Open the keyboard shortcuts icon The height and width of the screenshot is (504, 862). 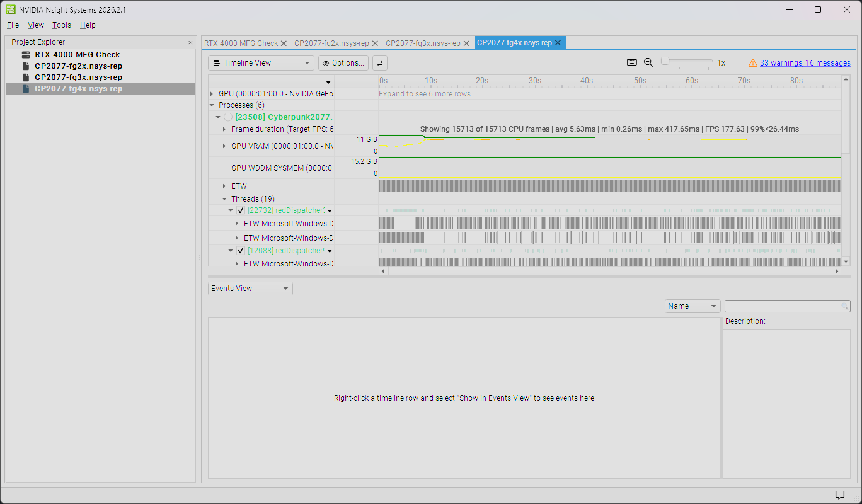(632, 62)
